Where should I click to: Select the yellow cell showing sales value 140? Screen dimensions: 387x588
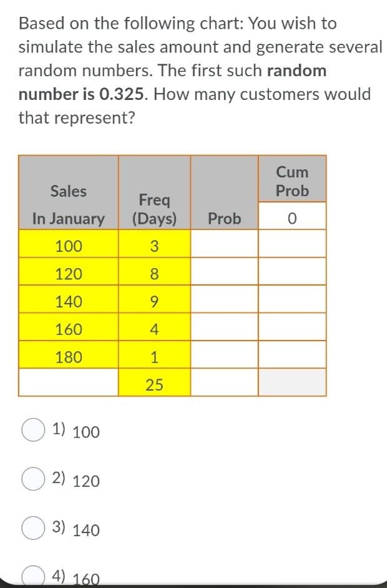(x=68, y=301)
